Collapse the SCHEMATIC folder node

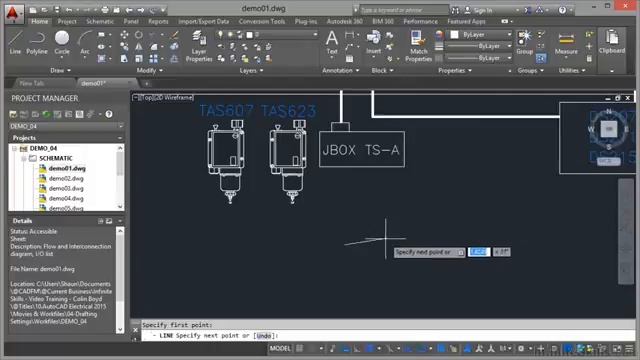[x=24, y=158]
